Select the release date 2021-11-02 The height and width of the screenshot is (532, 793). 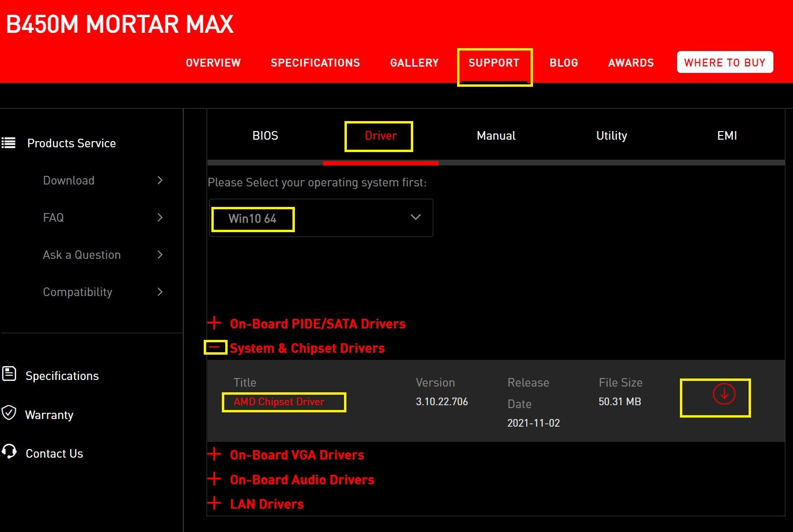coord(533,423)
